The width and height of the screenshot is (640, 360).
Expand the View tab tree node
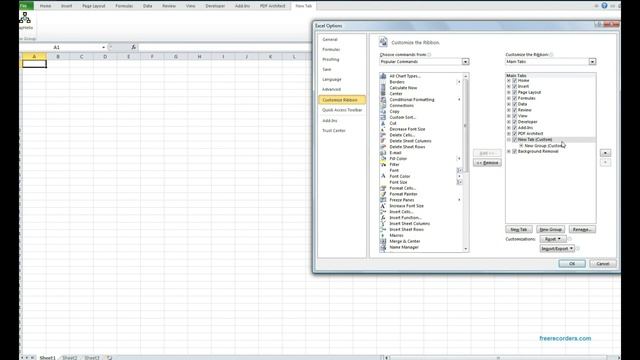(x=509, y=116)
